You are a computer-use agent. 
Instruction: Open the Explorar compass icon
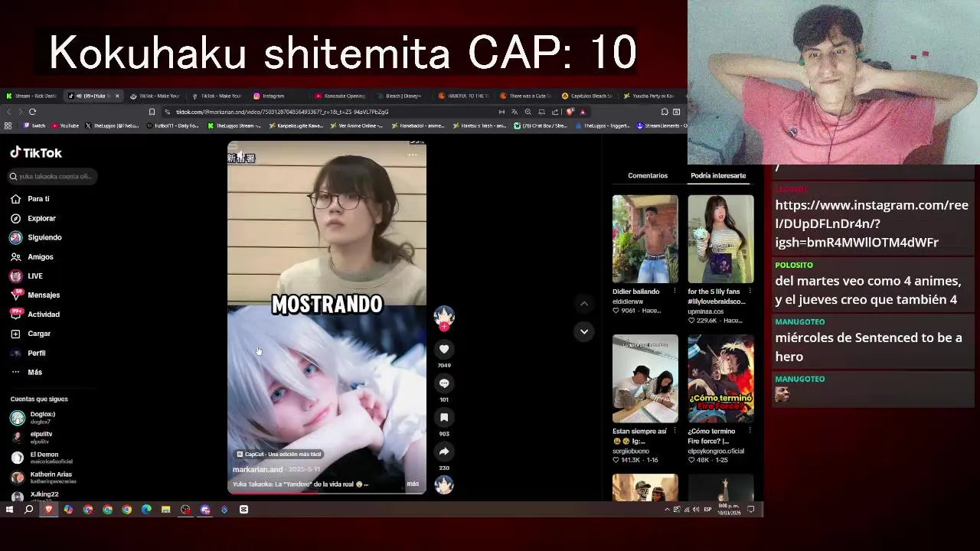point(15,218)
